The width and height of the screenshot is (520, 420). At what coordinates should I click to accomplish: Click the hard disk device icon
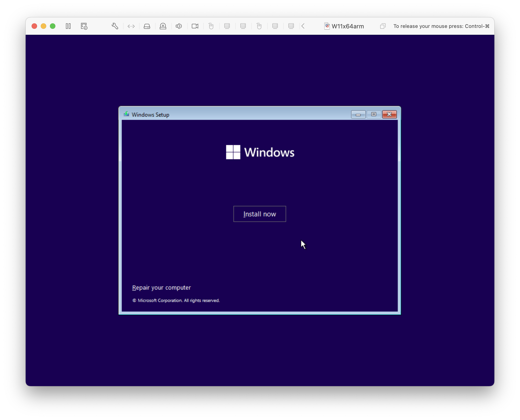[147, 26]
